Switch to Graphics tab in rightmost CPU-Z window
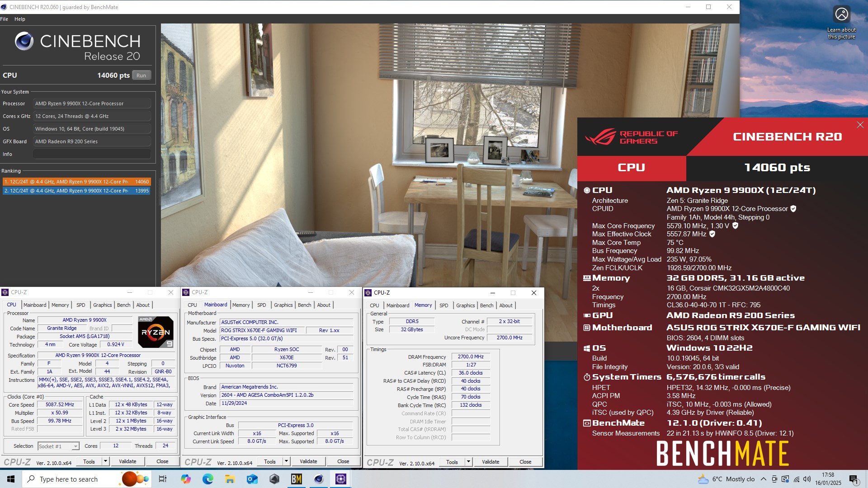 (465, 305)
